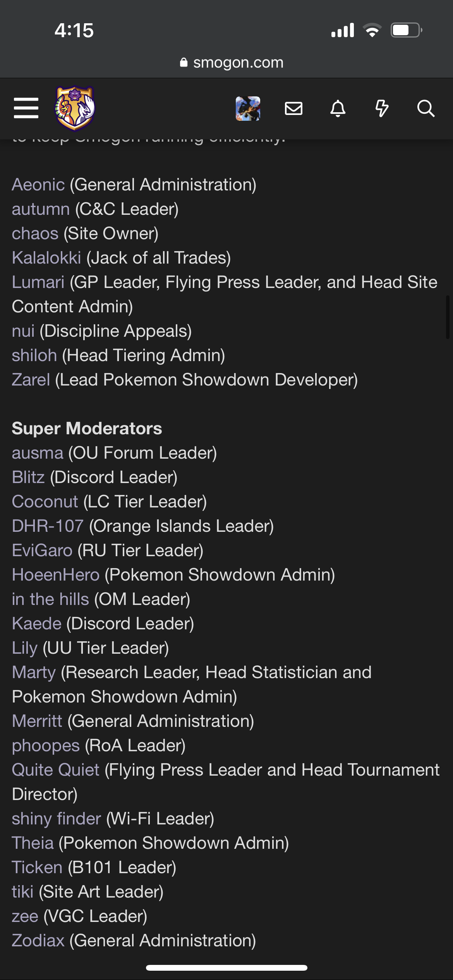This screenshot has height=980, width=453.
Task: Open the envelope conversations inbox
Action: pyautogui.click(x=293, y=108)
